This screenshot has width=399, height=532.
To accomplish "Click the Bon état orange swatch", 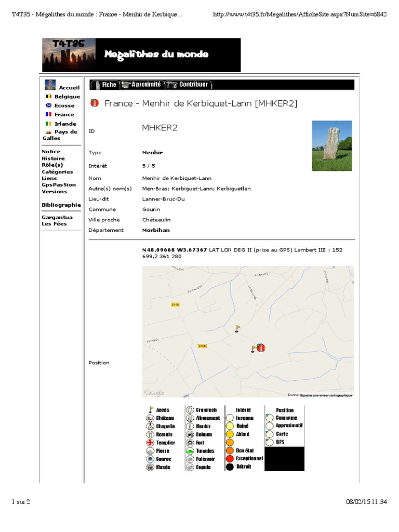I will [230, 450].
